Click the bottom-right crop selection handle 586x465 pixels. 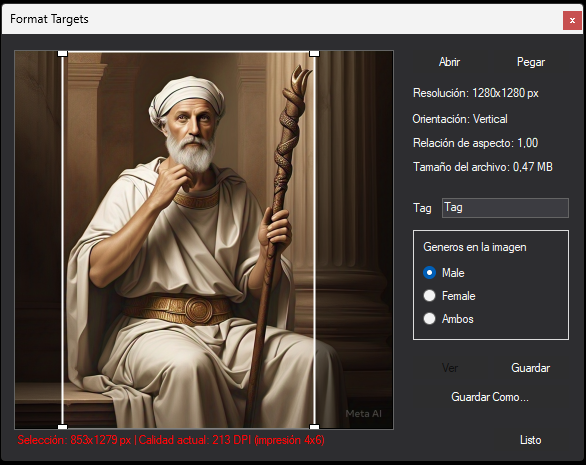tap(315, 426)
